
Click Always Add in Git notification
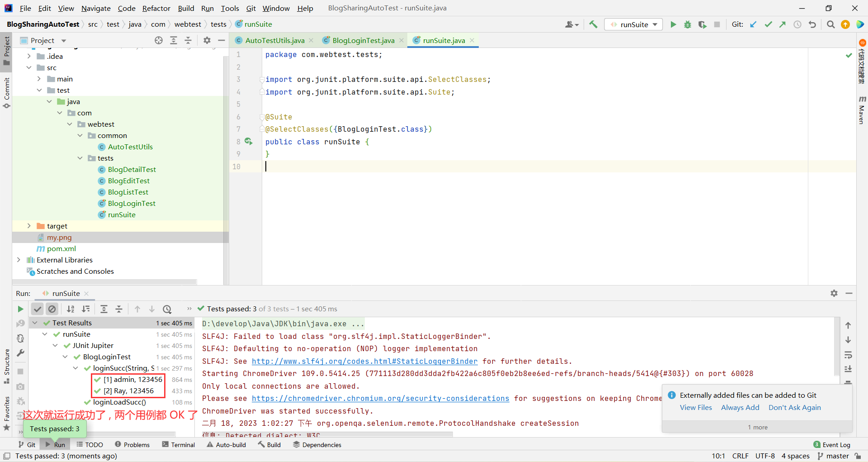pos(740,407)
